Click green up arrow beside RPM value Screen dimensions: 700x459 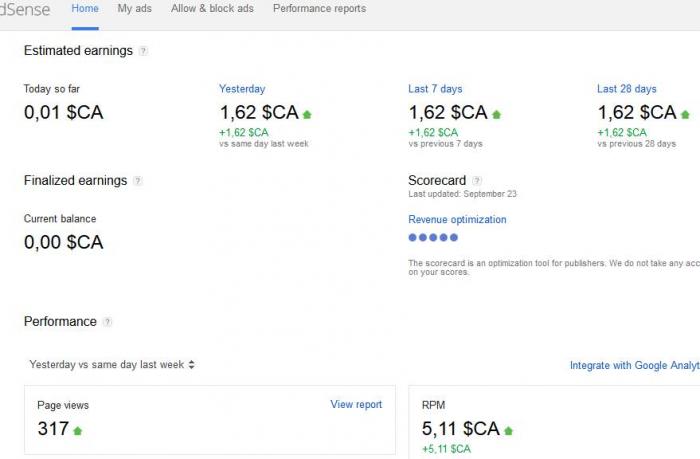pos(508,431)
